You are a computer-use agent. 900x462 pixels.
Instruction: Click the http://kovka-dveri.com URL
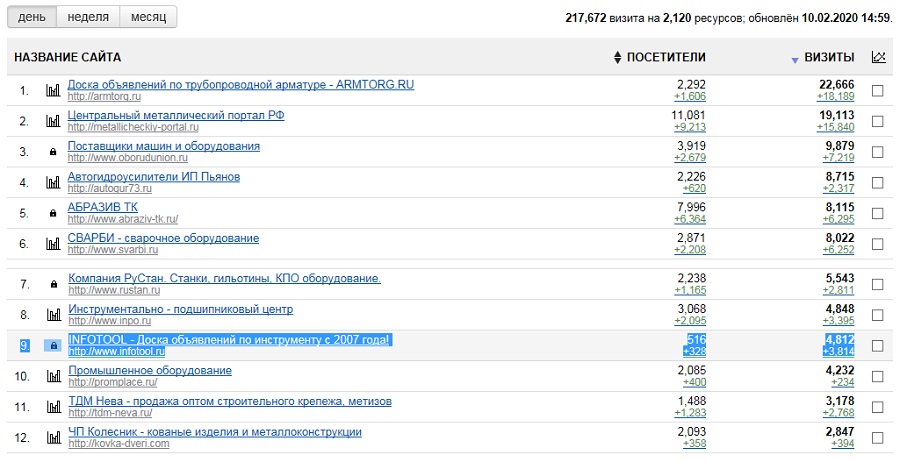pos(119,443)
